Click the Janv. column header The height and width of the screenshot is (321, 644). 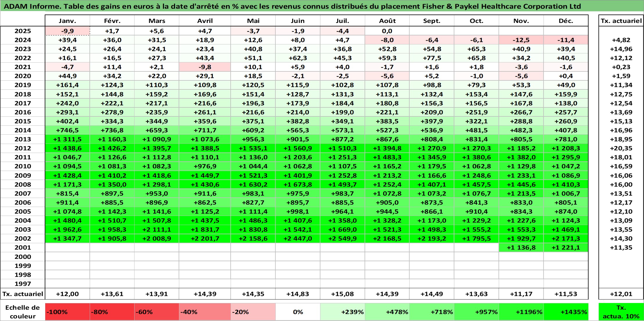(x=67, y=21)
